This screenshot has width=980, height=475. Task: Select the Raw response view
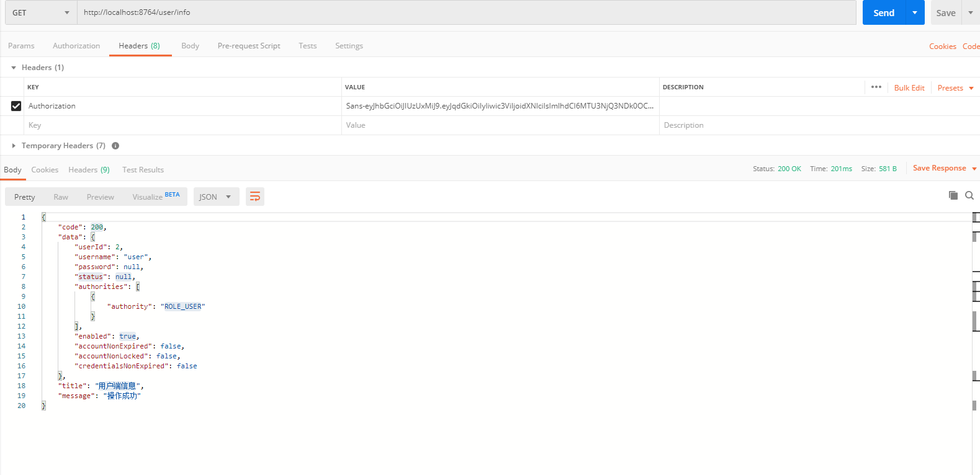[61, 197]
